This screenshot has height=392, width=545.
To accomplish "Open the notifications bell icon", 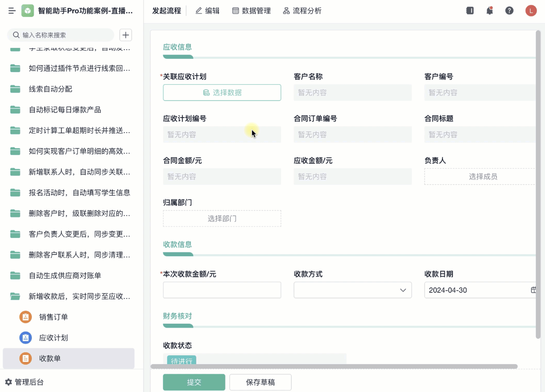I will click(489, 11).
